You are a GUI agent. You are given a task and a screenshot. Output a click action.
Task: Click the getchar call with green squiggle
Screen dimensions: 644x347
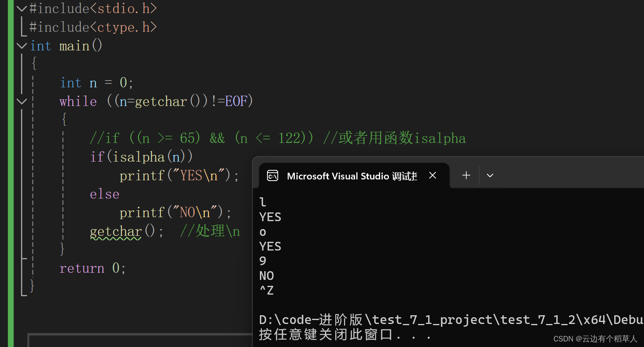click(116, 231)
